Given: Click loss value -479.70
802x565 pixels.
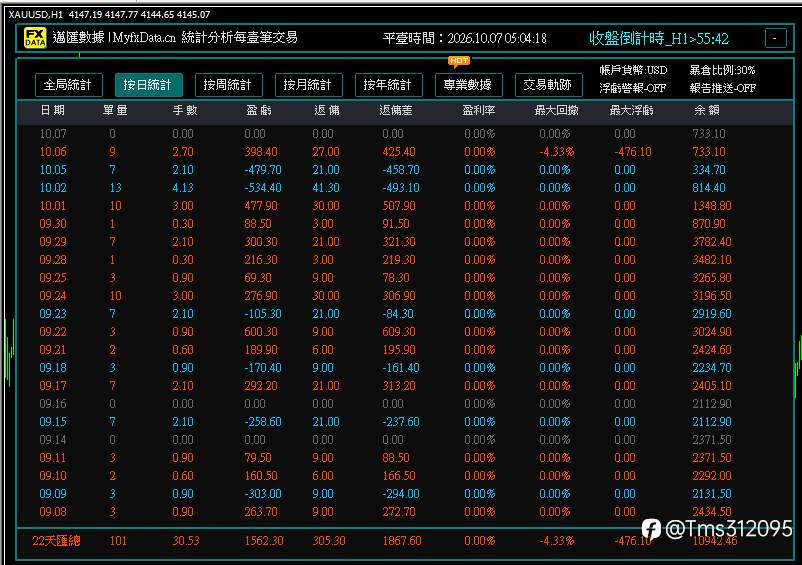Looking at the screenshot, I should point(262,170).
